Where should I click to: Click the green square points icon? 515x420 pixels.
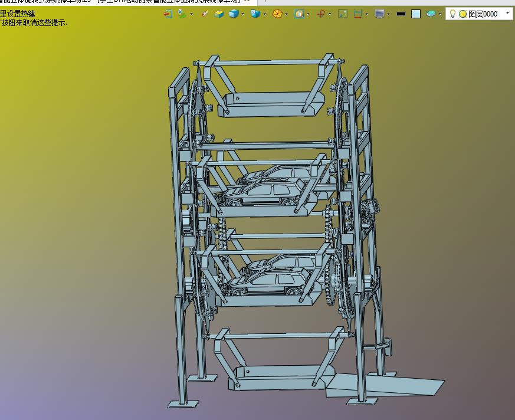coord(343,14)
